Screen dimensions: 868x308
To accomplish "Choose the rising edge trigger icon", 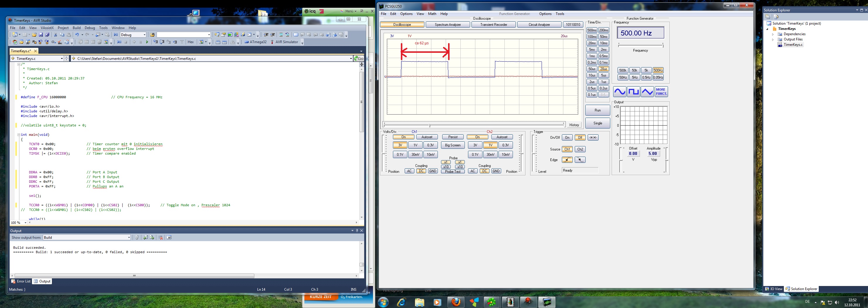I will coord(567,160).
